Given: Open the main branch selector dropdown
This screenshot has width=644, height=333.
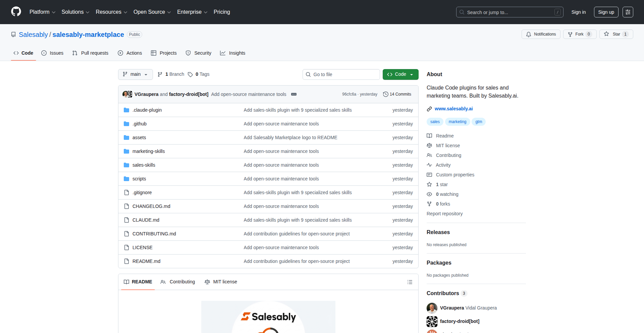Looking at the screenshot, I should [x=136, y=74].
